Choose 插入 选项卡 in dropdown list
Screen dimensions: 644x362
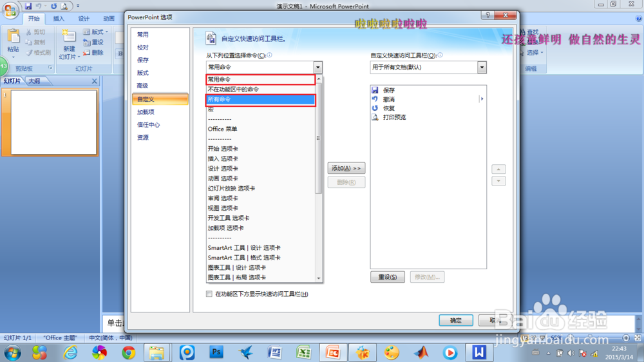coord(261,158)
